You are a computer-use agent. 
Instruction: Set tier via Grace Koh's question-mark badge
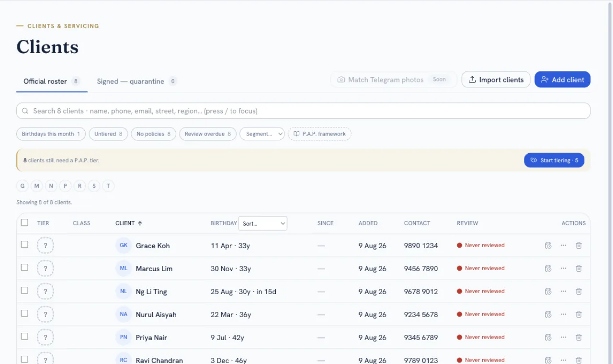pos(45,246)
